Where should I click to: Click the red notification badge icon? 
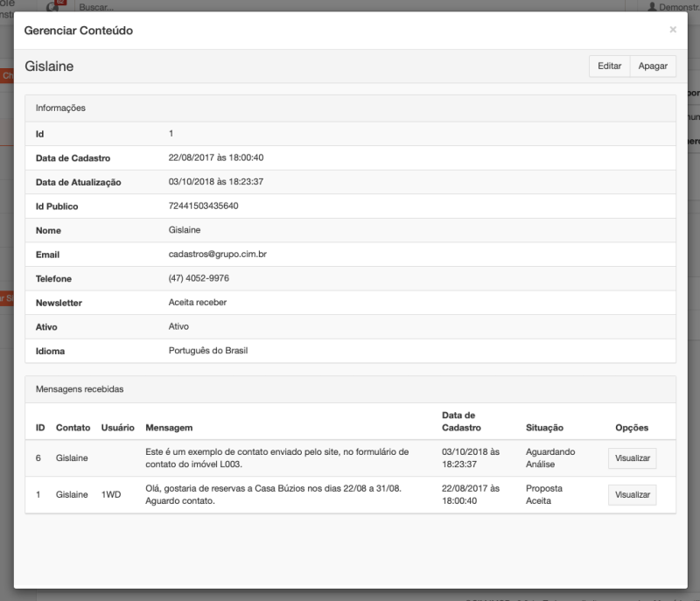coord(59,3)
